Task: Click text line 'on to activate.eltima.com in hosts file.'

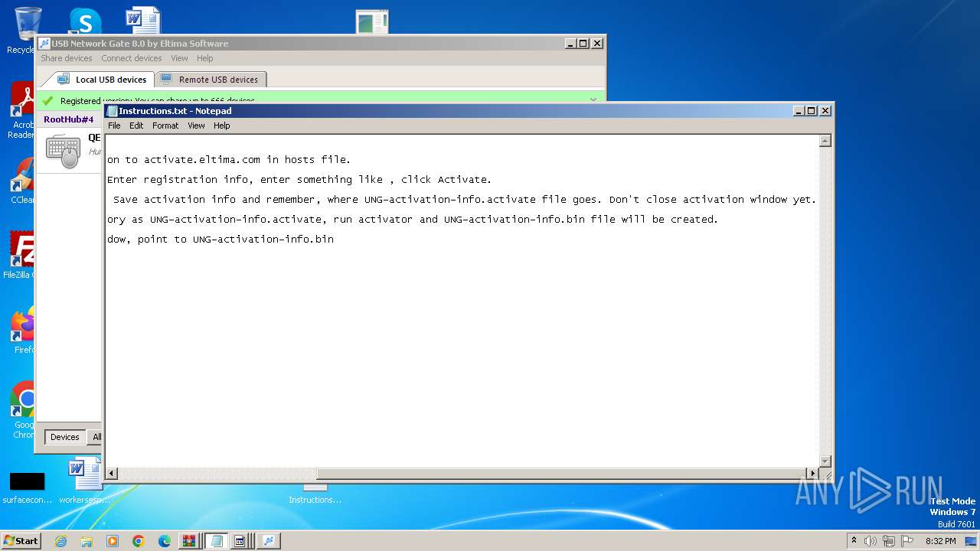Action: 229,160
